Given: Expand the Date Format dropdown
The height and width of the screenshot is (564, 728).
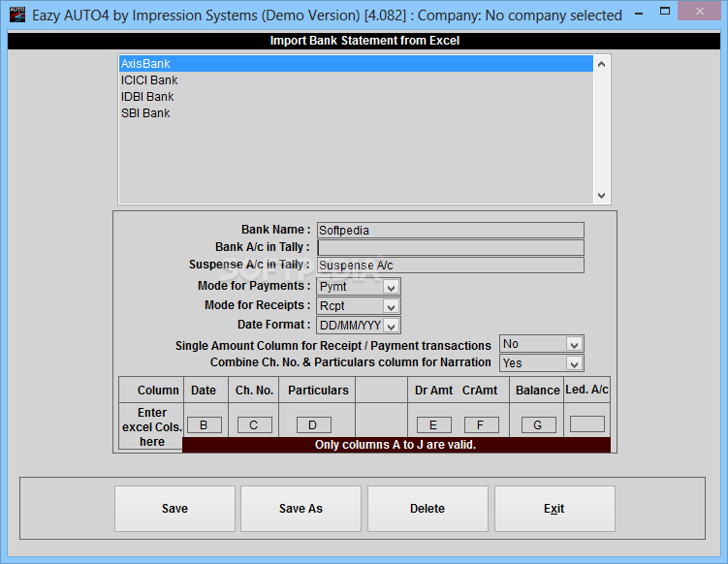Looking at the screenshot, I should (x=391, y=327).
